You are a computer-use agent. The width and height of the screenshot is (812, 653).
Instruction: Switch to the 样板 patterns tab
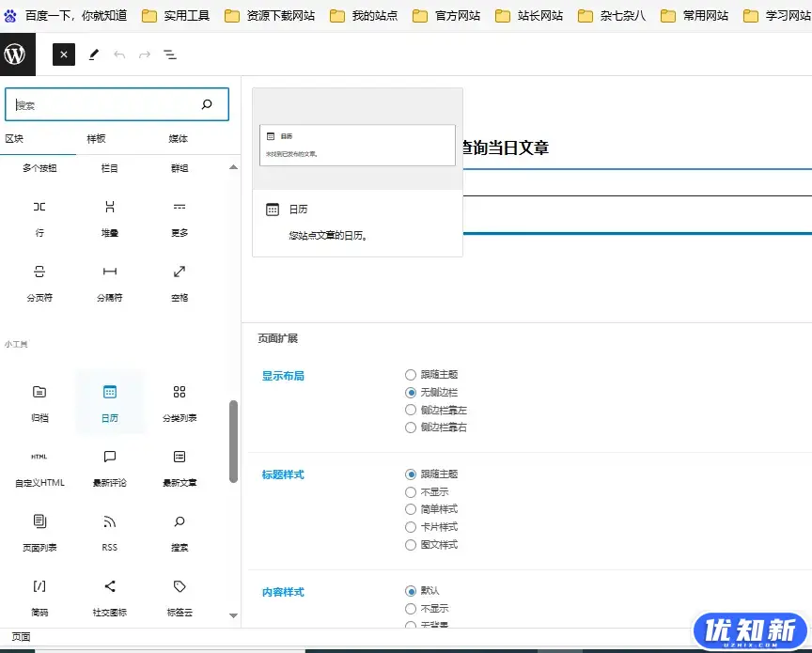point(97,139)
